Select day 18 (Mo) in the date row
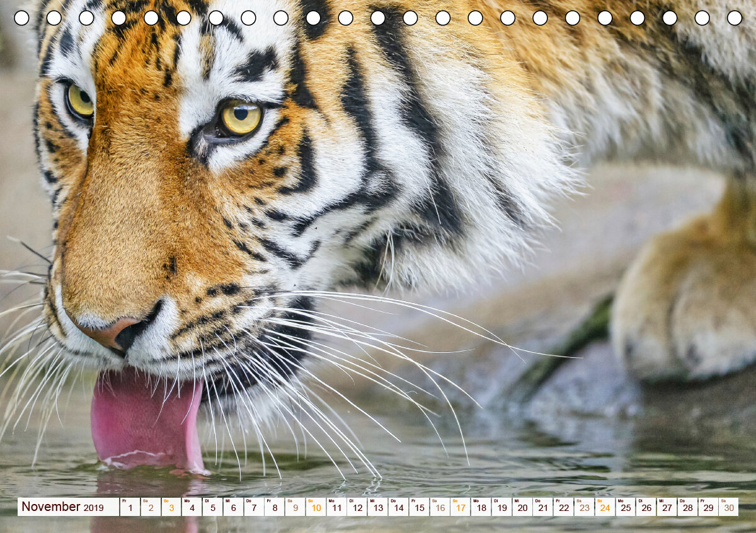Screen dimensions: 756x533 pyautogui.click(x=481, y=507)
